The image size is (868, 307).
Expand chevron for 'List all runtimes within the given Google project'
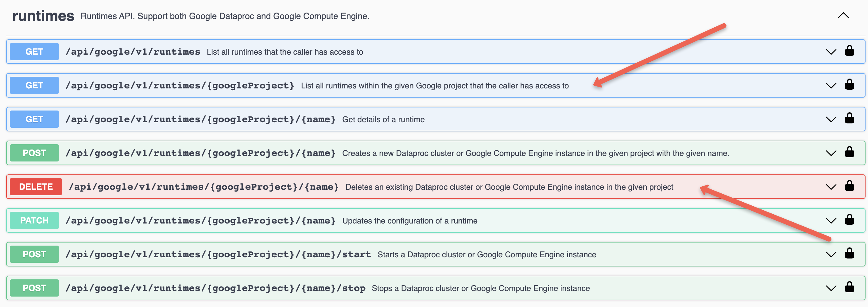(831, 86)
